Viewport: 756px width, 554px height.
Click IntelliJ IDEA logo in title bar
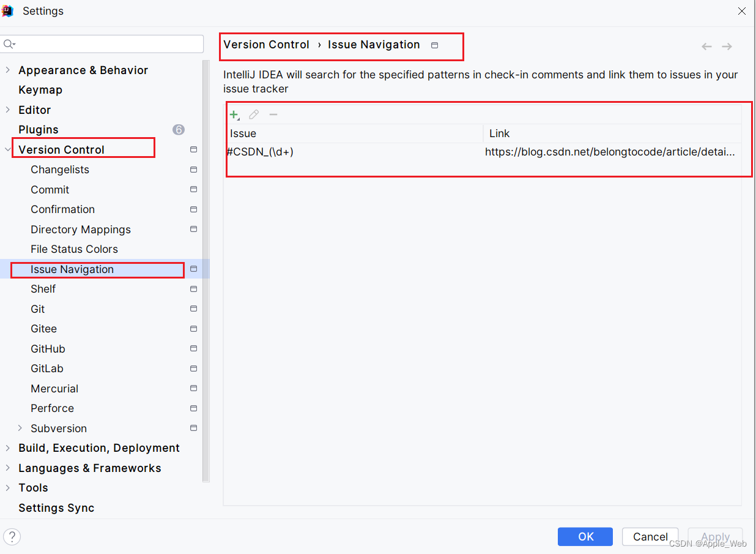(8, 11)
